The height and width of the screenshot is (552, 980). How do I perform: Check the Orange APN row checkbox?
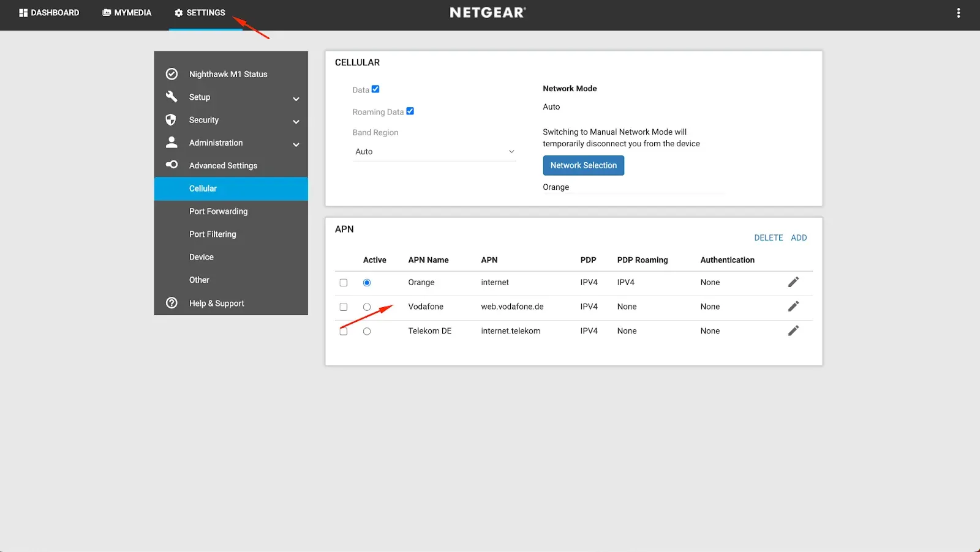344,283
